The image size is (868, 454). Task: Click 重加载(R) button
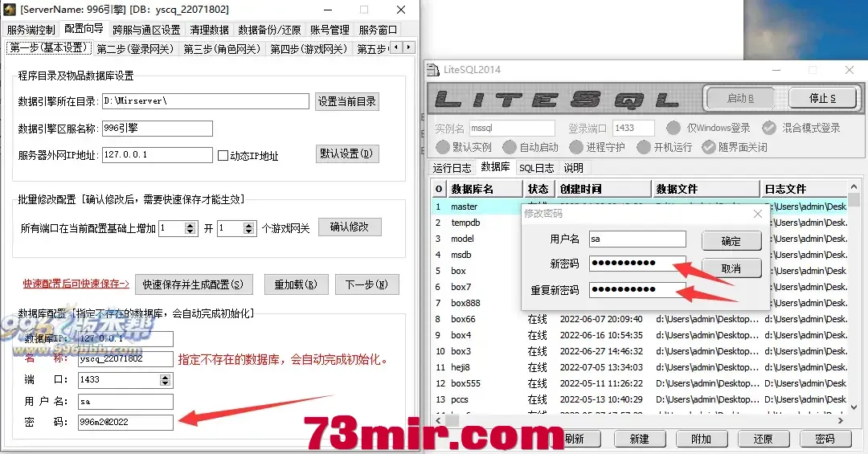point(296,284)
